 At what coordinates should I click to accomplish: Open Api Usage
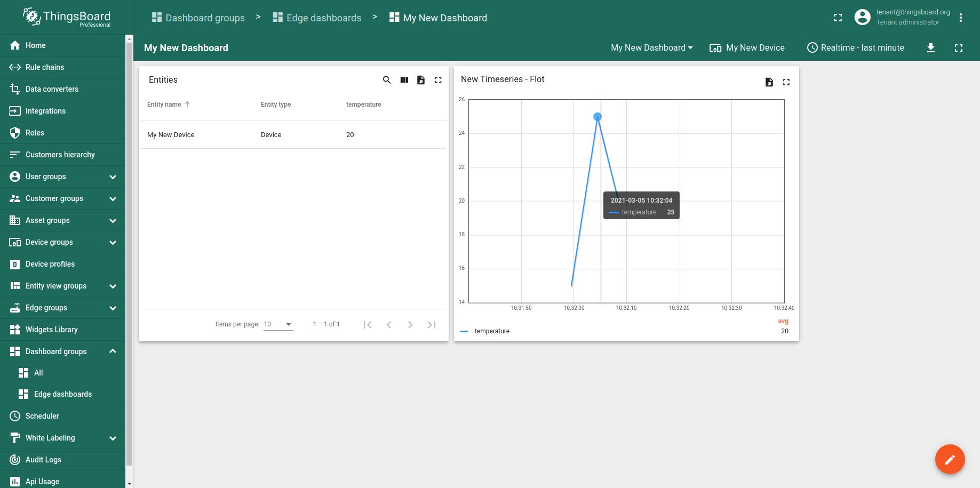click(62, 481)
